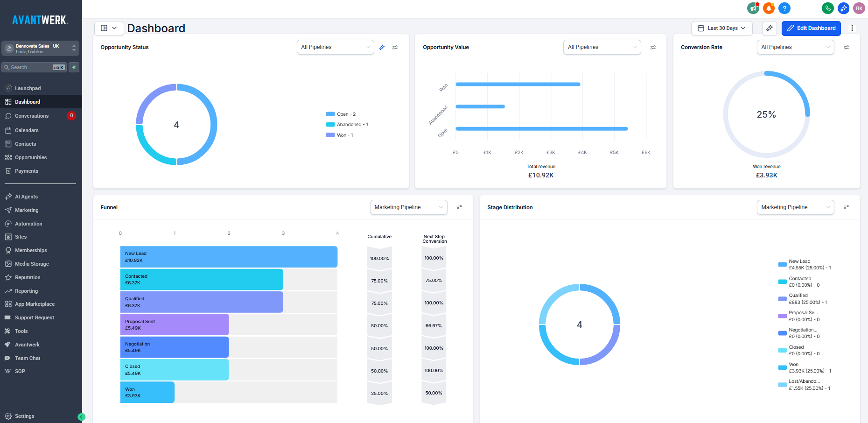Viewport: 868px width, 423px height.
Task: Click the help question mark icon
Action: (784, 8)
